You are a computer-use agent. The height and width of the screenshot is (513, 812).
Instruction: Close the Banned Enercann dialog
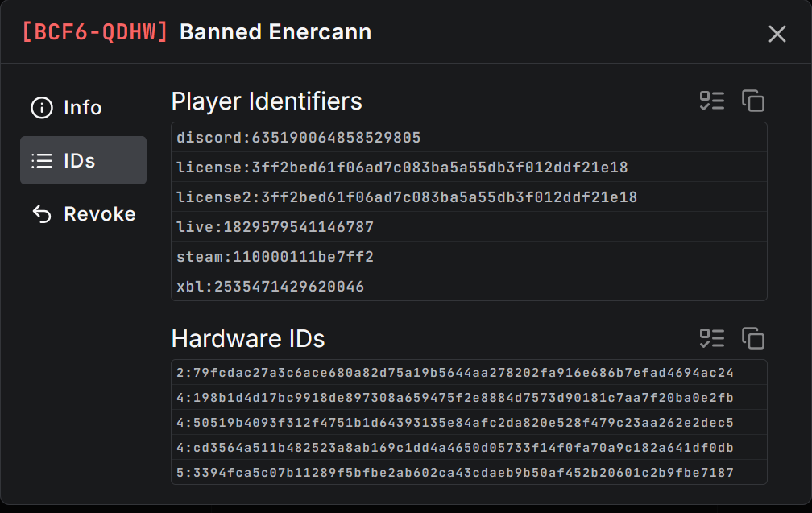(777, 34)
